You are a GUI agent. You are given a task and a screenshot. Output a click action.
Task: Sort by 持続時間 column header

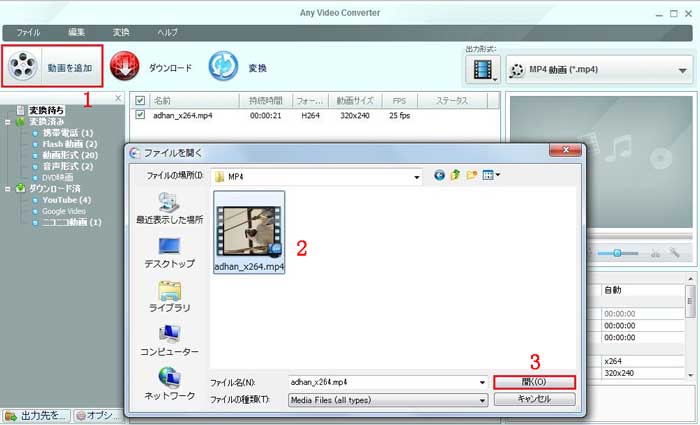tap(266, 100)
